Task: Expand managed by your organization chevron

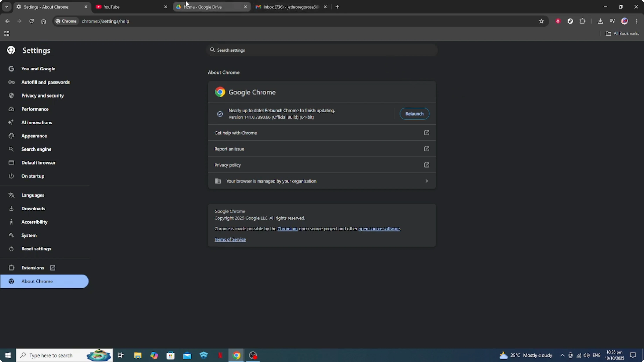Action: click(426, 181)
